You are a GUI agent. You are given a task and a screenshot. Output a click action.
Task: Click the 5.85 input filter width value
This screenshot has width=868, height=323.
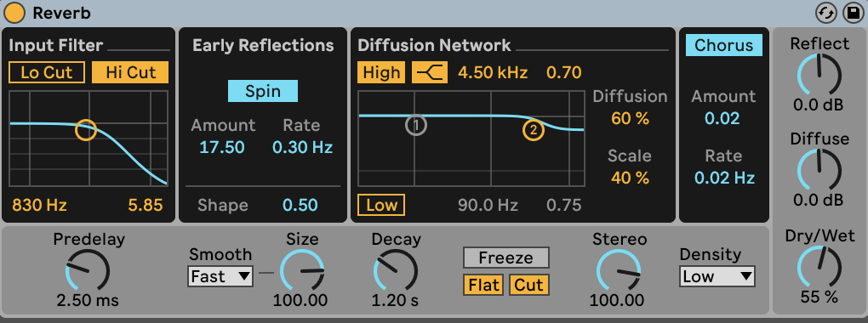click(145, 206)
